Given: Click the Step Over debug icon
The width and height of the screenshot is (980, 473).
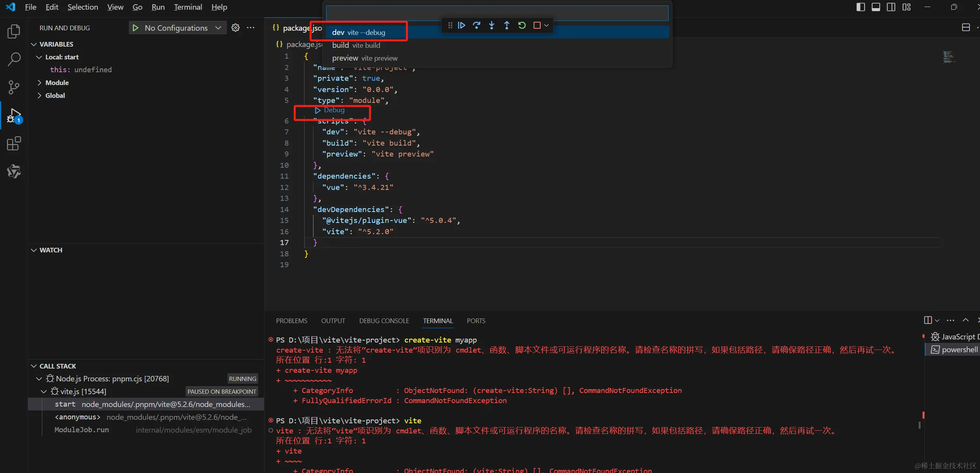Looking at the screenshot, I should pyautogui.click(x=476, y=25).
